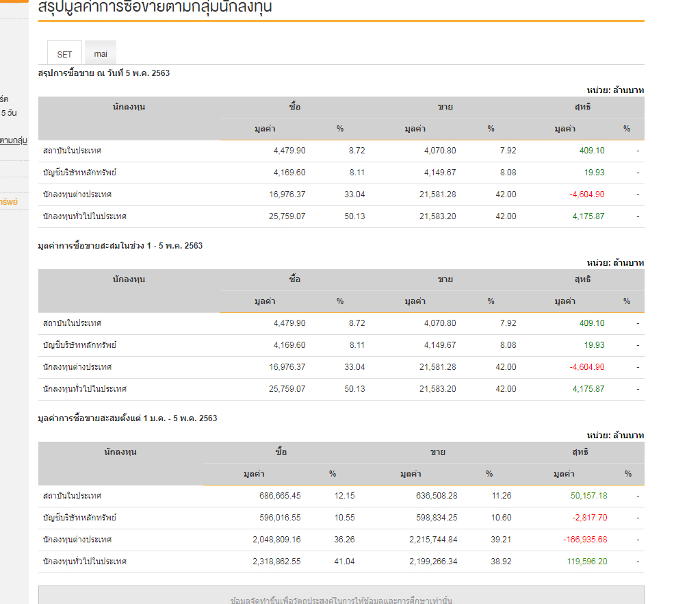Switch to the SET tab
700x604 pixels.
click(64, 54)
